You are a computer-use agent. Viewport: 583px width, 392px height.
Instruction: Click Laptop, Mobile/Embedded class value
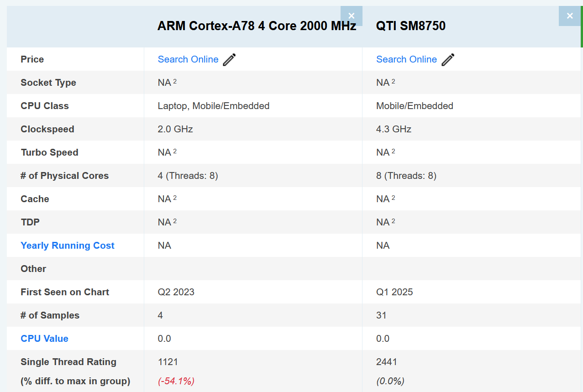point(214,106)
